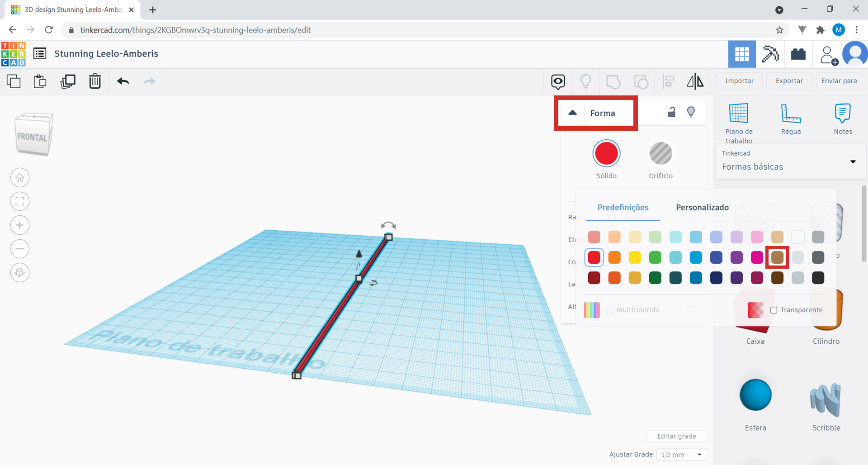Click the Tinkercad logo
Image resolution: width=868 pixels, height=465 pixels.
(14, 54)
